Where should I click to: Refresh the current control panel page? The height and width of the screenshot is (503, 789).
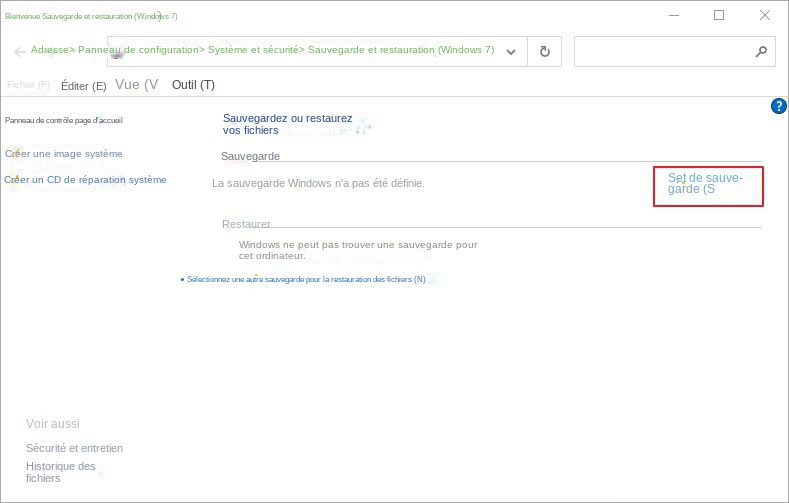click(544, 52)
